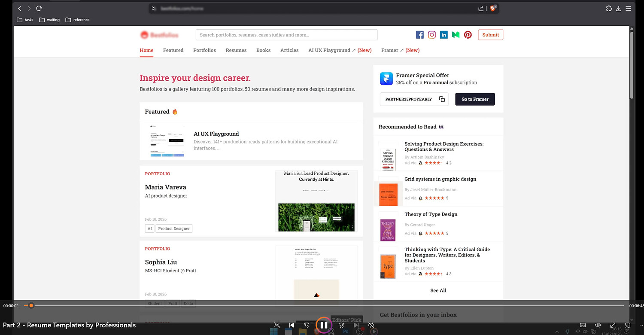
Task: Switch to the Featured tab
Action: [x=173, y=50]
